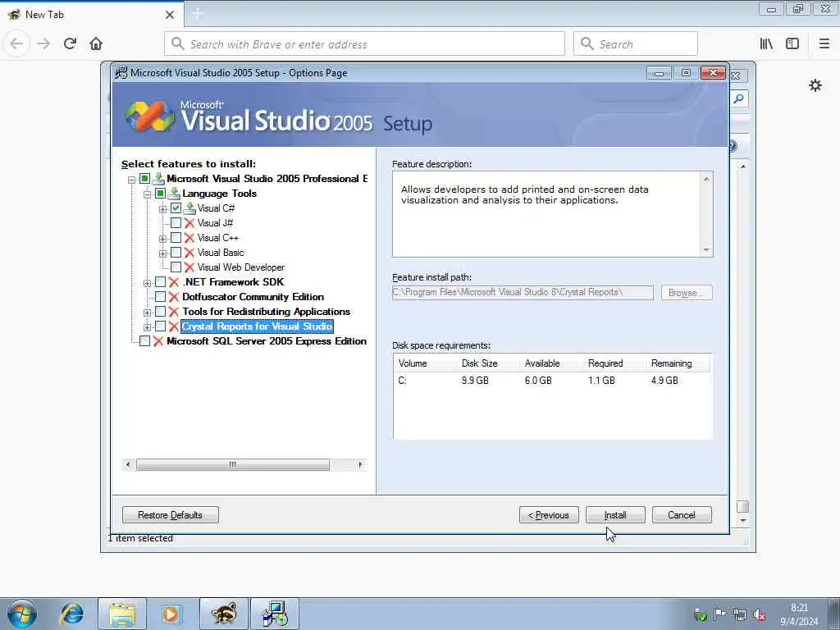Enable Dotfuscator Community Edition checkbox
This screenshot has height=630, width=840.
[x=160, y=297]
